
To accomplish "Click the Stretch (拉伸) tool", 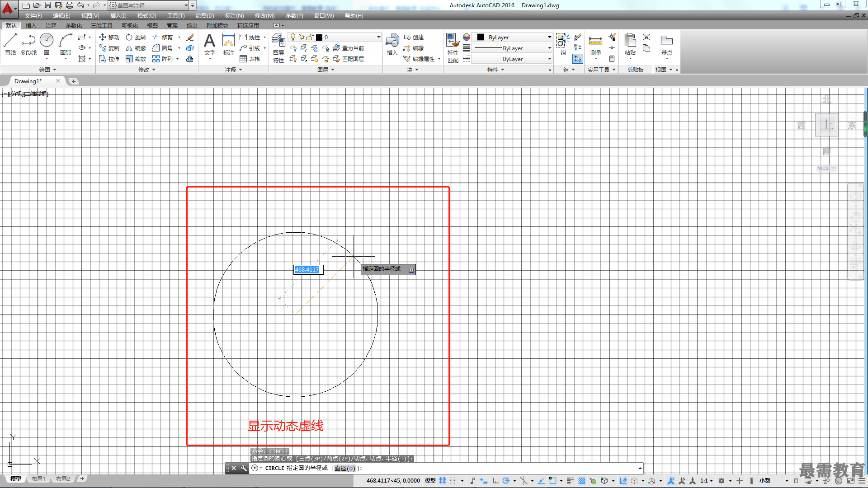I will click(x=109, y=59).
